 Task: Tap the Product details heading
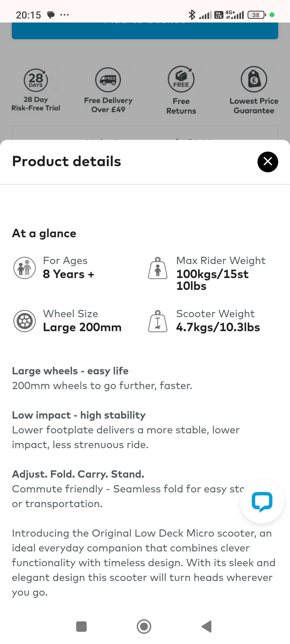67,162
